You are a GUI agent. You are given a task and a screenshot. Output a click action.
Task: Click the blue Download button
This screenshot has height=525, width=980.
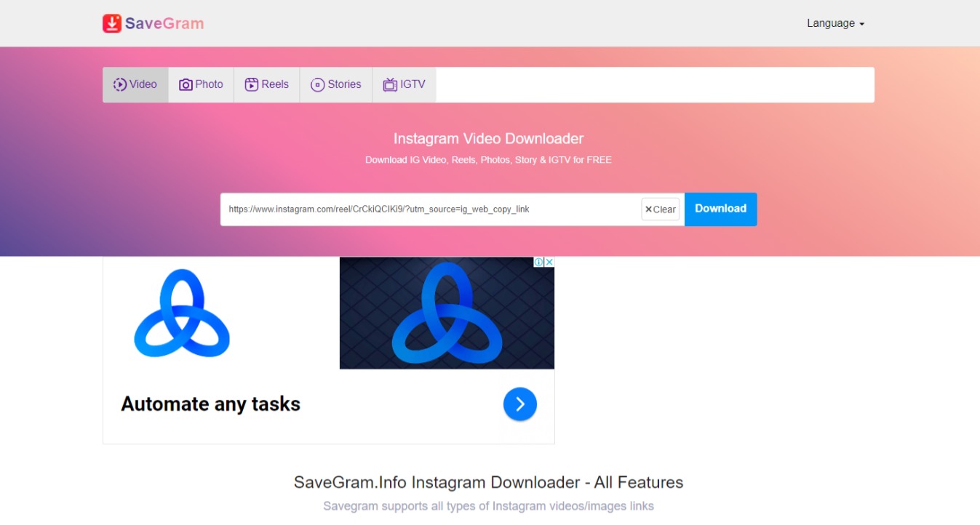pos(720,209)
